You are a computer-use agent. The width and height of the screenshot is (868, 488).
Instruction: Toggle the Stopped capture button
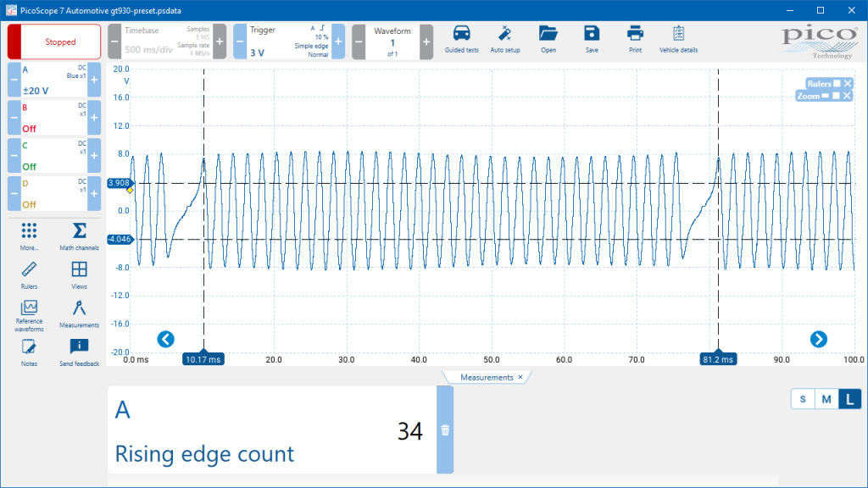(x=54, y=42)
